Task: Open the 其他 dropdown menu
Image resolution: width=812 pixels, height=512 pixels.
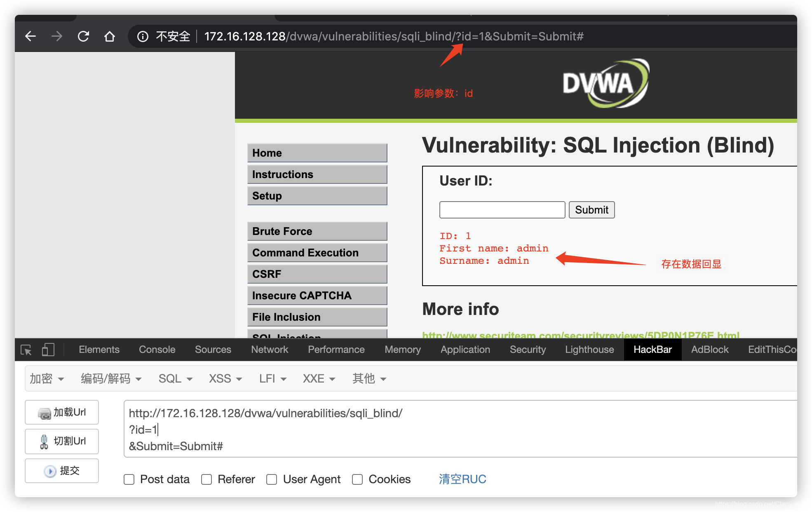Action: pyautogui.click(x=369, y=378)
